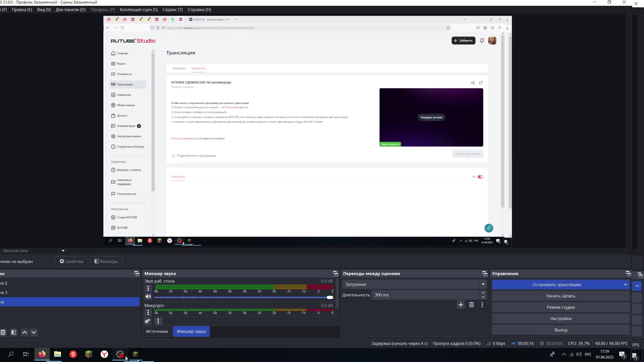
Task: Click Остановить трансляцию button
Action: pos(556,285)
